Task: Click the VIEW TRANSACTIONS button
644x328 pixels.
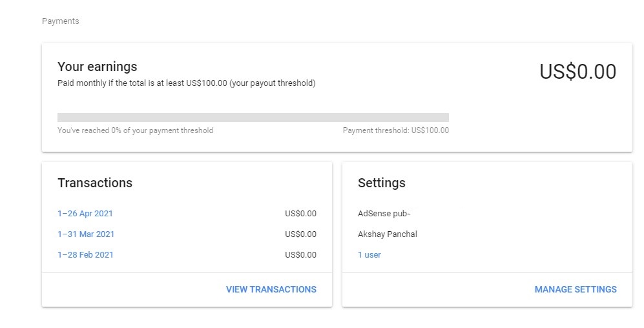Action: tap(271, 290)
